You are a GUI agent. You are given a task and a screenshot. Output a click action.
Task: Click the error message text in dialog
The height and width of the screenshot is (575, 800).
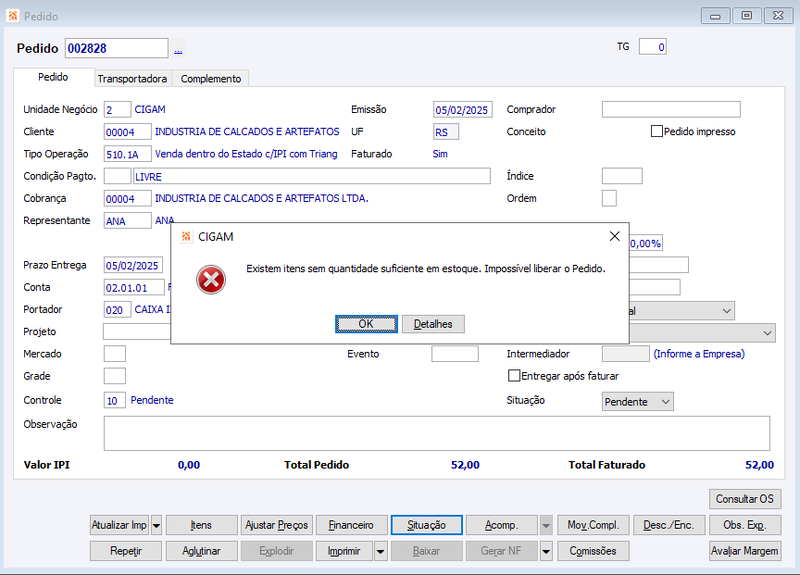(426, 268)
